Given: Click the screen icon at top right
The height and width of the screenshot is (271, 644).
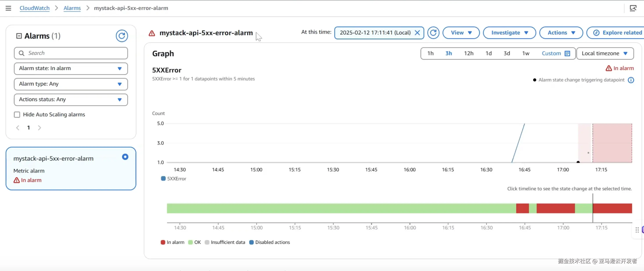Looking at the screenshot, I should click(x=633, y=8).
